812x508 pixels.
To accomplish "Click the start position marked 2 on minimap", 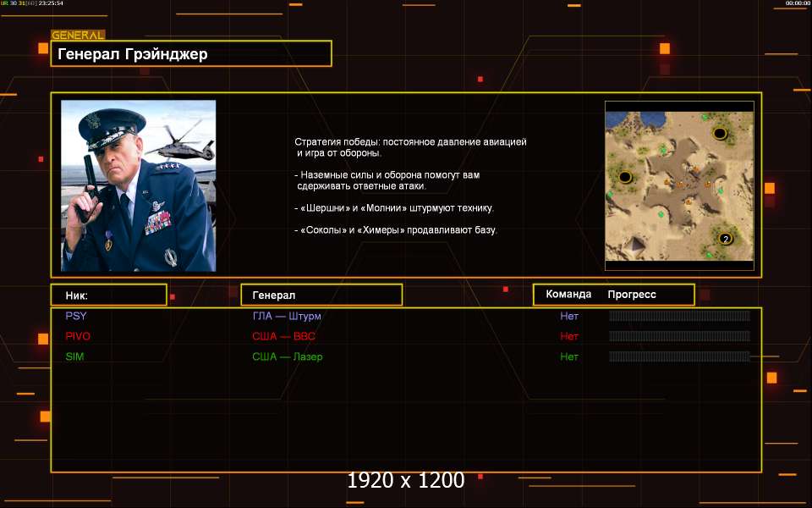I will click(725, 240).
